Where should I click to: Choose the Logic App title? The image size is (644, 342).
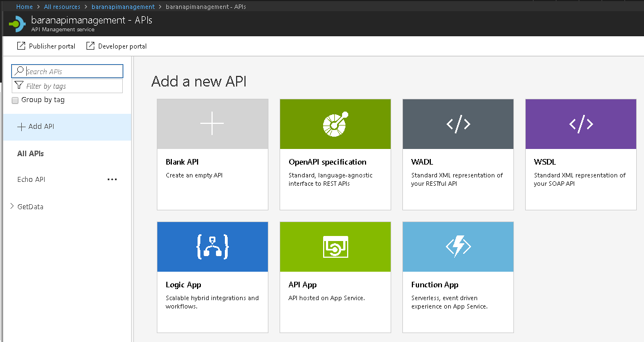[x=184, y=285]
